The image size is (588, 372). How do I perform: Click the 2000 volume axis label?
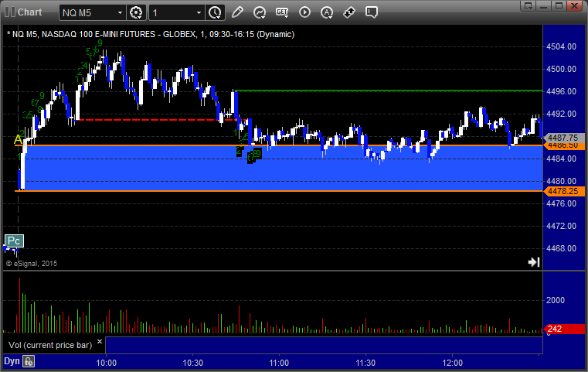pyautogui.click(x=556, y=300)
